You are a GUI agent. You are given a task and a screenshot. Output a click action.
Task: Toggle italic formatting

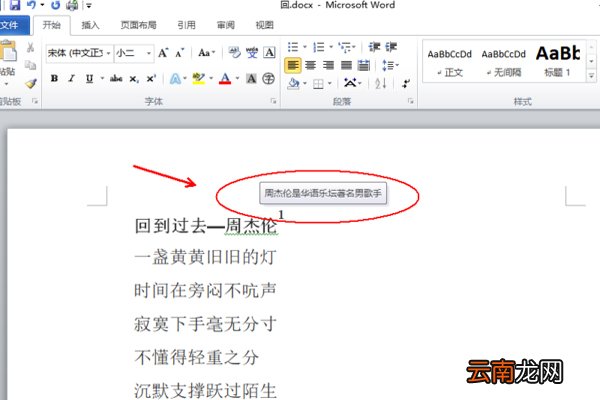coord(72,78)
